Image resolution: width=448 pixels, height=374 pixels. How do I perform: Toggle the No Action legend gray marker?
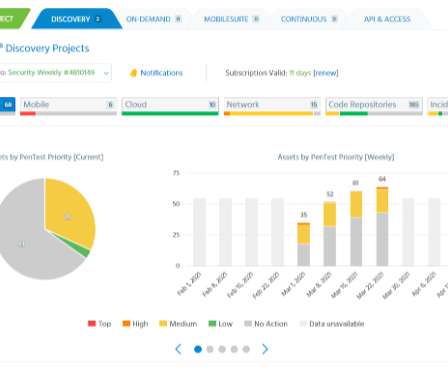(x=248, y=323)
